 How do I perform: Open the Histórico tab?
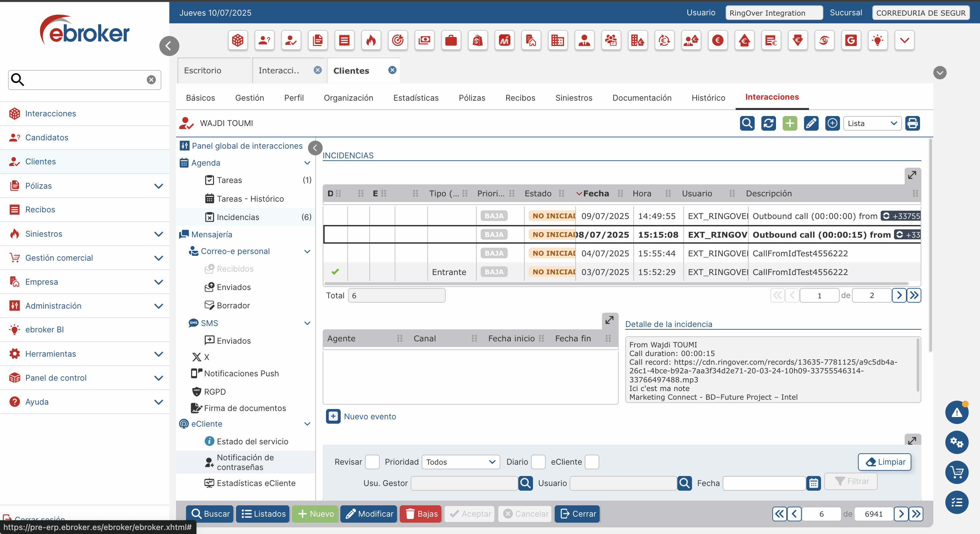pos(708,98)
